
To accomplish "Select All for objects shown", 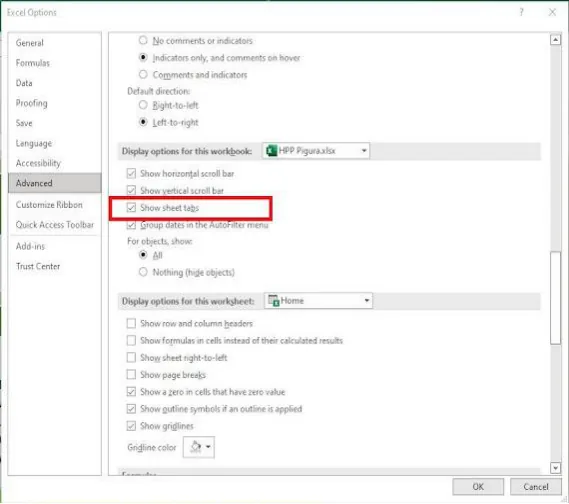I will point(143,255).
